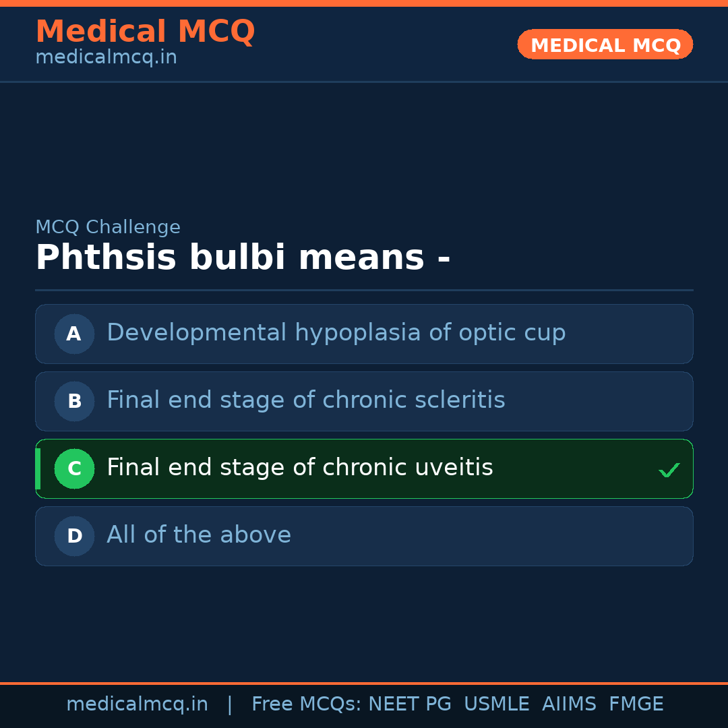The width and height of the screenshot is (728, 728).
Task: Open the Medical MCQ header title
Action: click(145, 32)
